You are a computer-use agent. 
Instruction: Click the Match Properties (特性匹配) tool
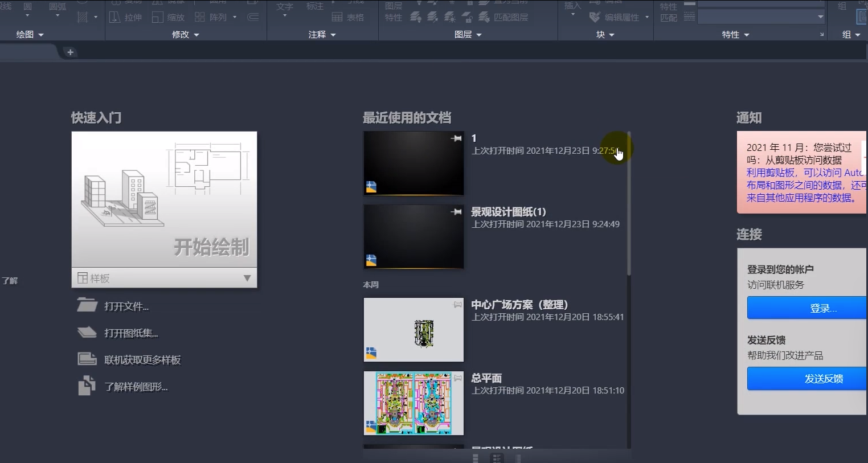pyautogui.click(x=669, y=12)
